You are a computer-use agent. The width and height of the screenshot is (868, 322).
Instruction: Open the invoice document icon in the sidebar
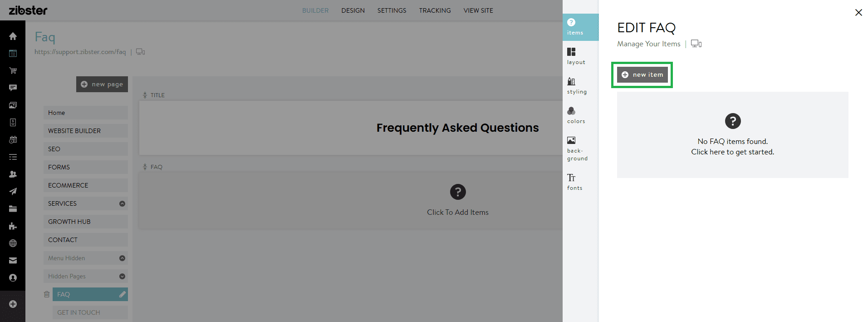13,122
